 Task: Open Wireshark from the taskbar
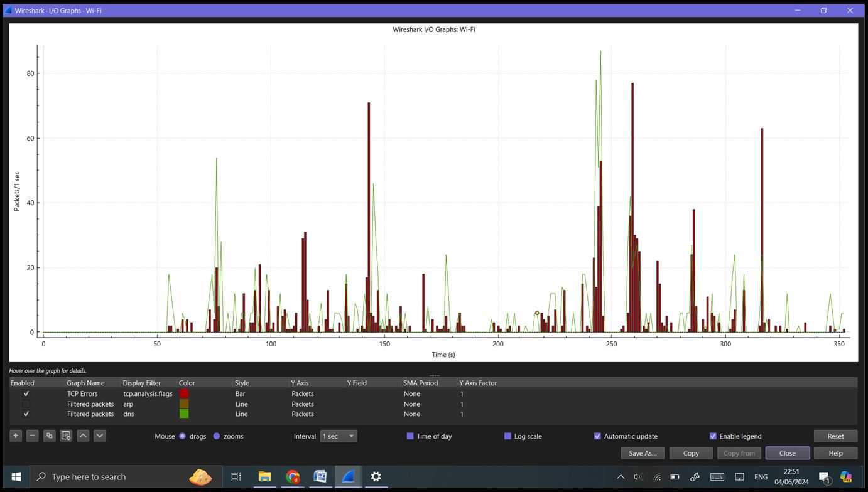(348, 477)
